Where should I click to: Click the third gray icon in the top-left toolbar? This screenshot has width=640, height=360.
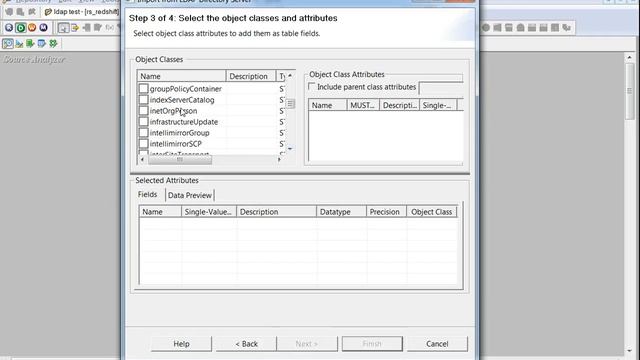point(31,12)
